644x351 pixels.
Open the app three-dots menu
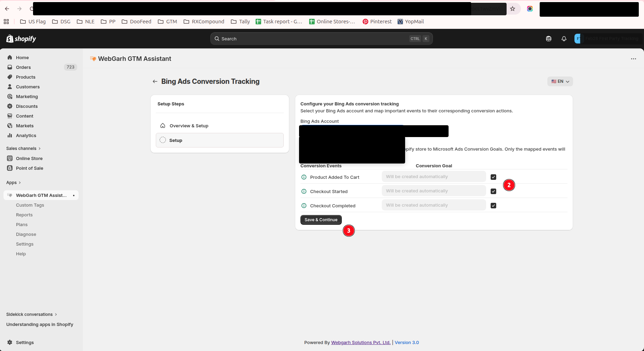[x=634, y=59]
